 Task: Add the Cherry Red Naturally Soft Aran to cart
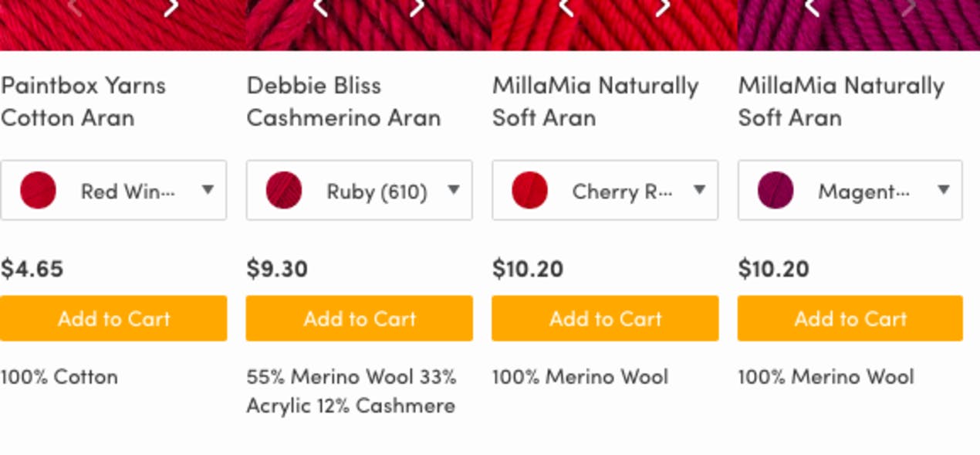click(x=604, y=318)
